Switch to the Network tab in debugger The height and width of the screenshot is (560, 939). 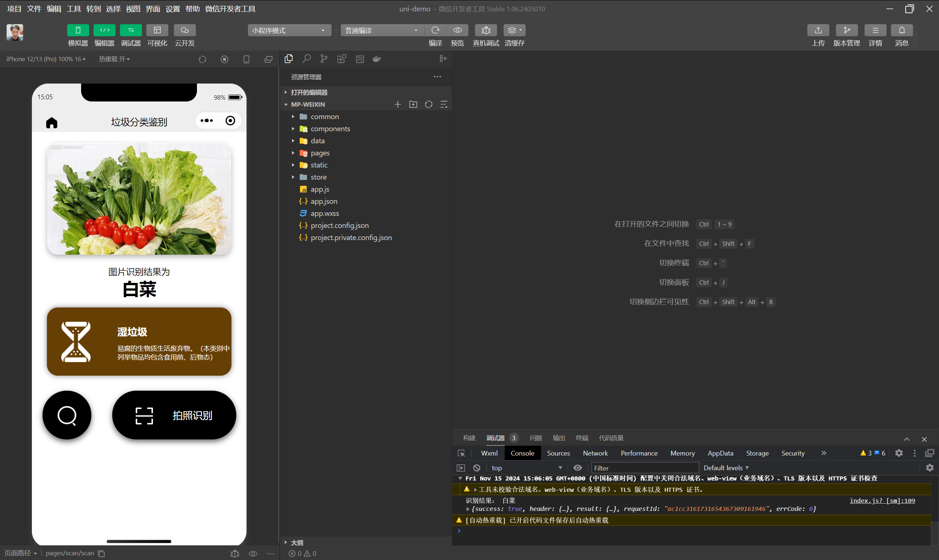(595, 453)
